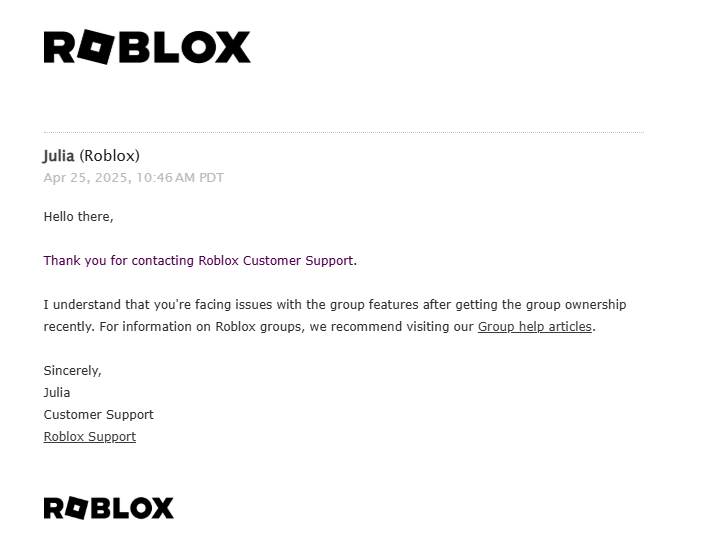
Task: Click the large Roblox logo at top
Action: 147,47
